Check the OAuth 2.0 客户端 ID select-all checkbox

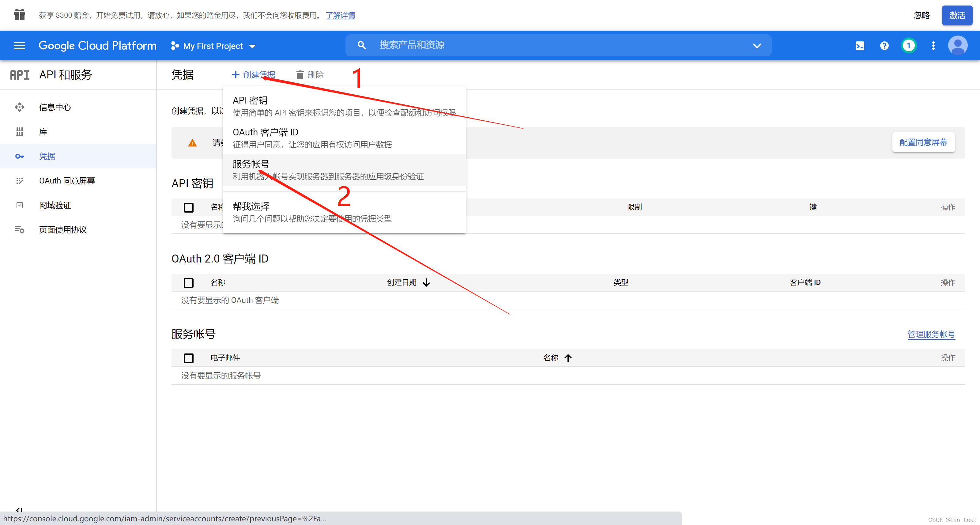click(188, 283)
